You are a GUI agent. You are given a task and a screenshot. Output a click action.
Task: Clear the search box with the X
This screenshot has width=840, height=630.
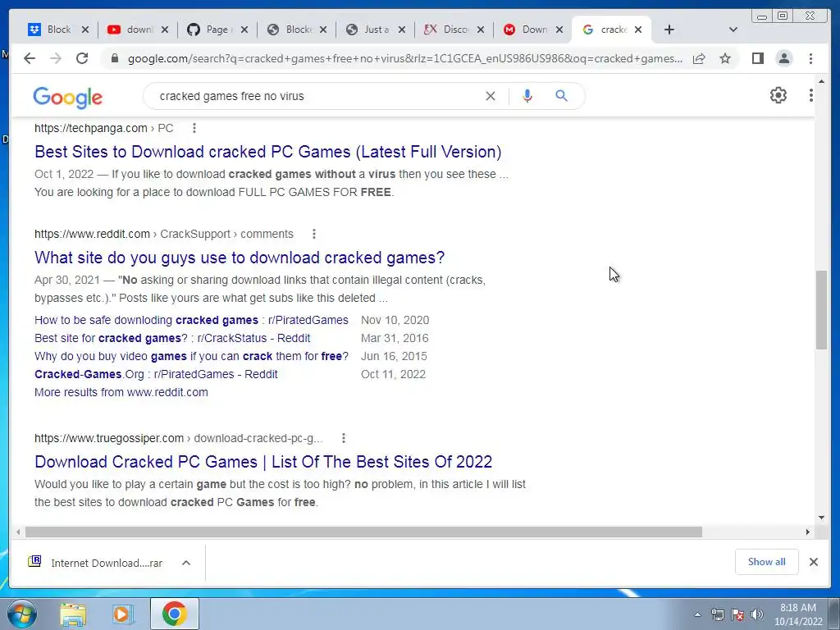tap(491, 96)
